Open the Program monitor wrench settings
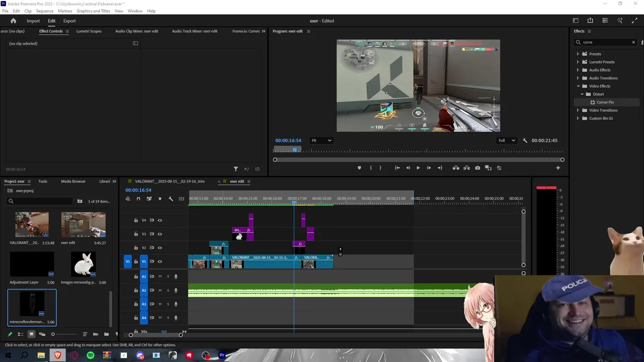 point(525,140)
